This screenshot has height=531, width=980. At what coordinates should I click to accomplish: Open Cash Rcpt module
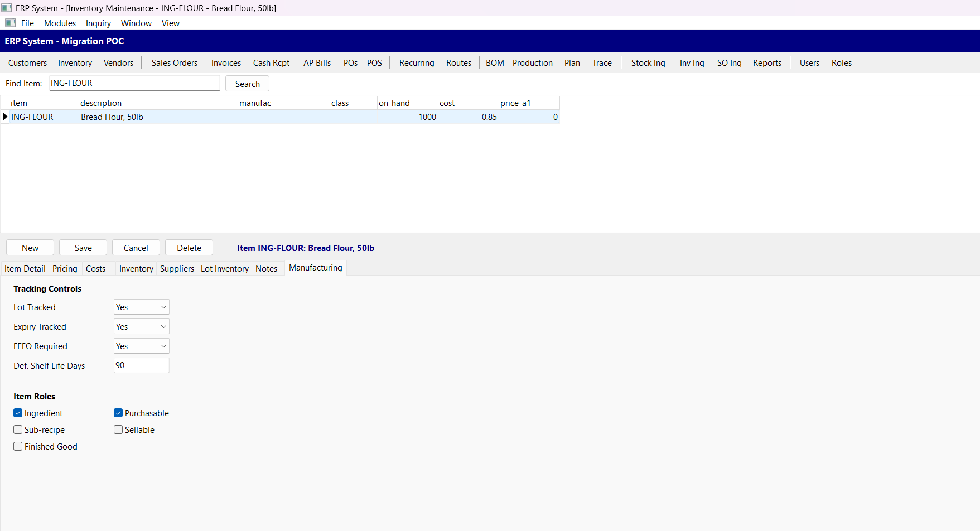click(271, 62)
